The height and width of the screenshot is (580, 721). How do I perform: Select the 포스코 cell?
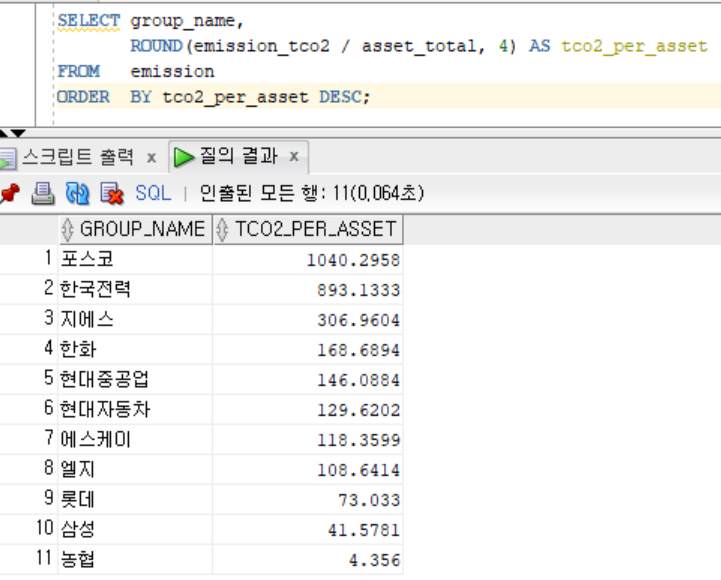pyautogui.click(x=136, y=259)
